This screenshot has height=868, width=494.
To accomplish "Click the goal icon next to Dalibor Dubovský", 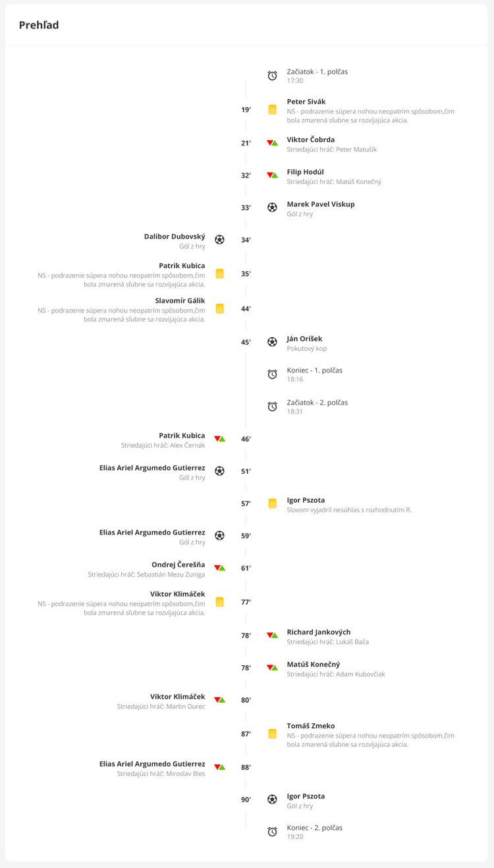I will pyautogui.click(x=220, y=240).
